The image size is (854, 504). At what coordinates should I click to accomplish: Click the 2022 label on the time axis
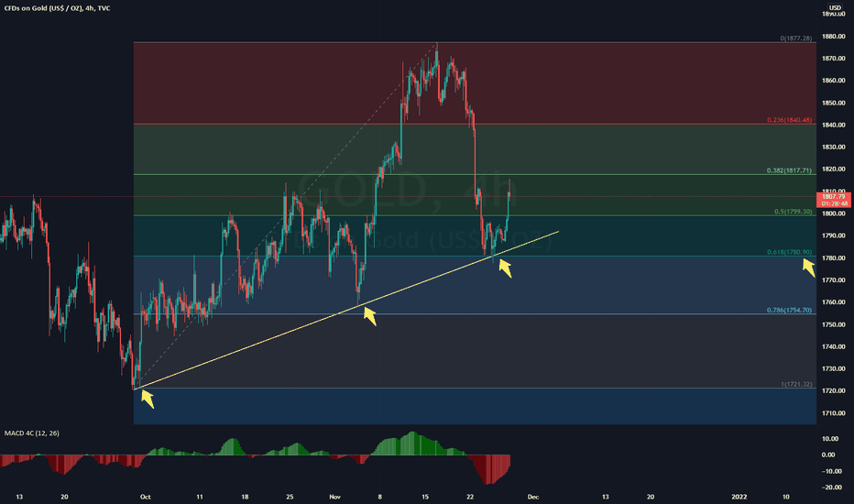(739, 497)
